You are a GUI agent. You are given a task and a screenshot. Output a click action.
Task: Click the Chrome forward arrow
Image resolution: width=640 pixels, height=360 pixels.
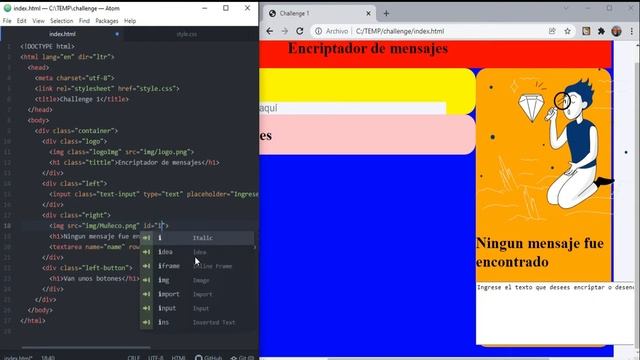coord(285,31)
